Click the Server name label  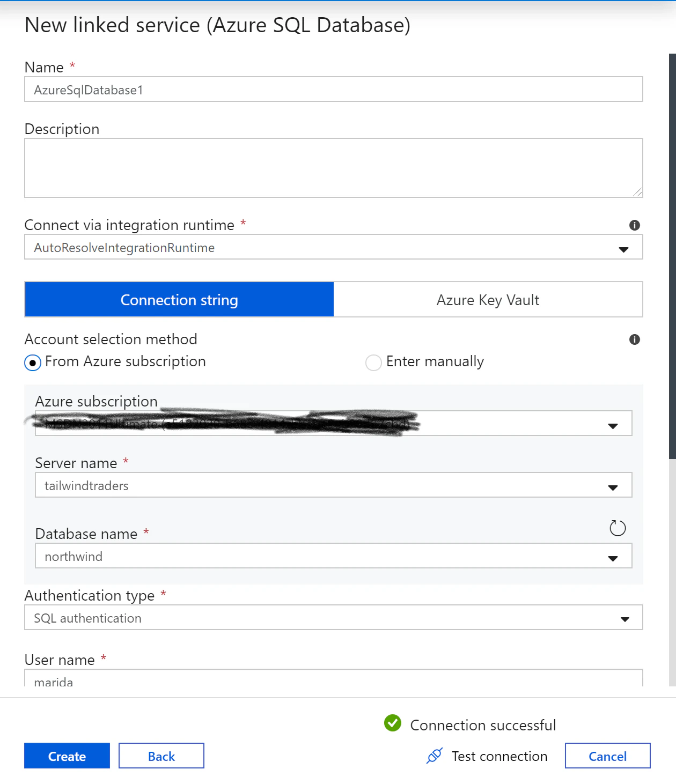pyautogui.click(x=76, y=463)
